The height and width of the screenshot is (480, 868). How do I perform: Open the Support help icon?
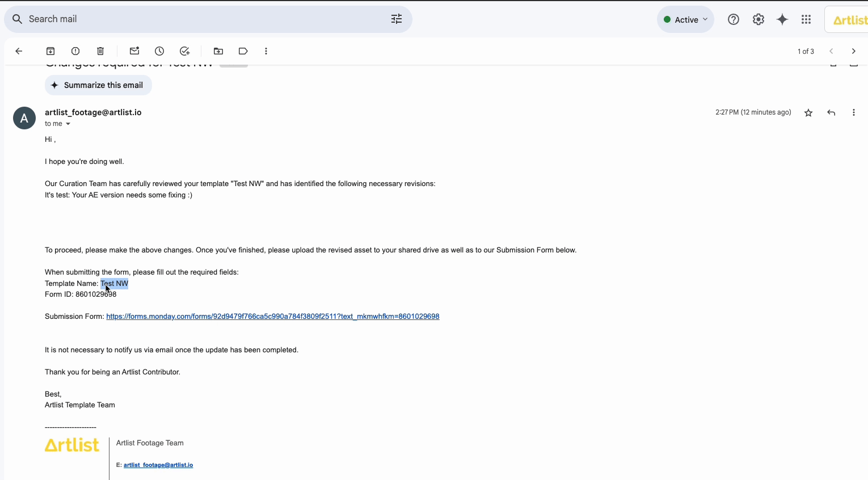point(734,19)
